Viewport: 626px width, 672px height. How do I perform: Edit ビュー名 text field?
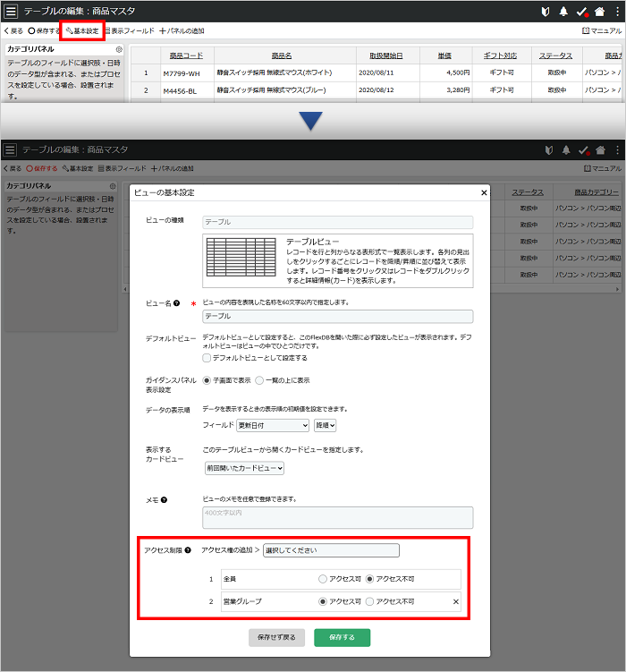337,316
